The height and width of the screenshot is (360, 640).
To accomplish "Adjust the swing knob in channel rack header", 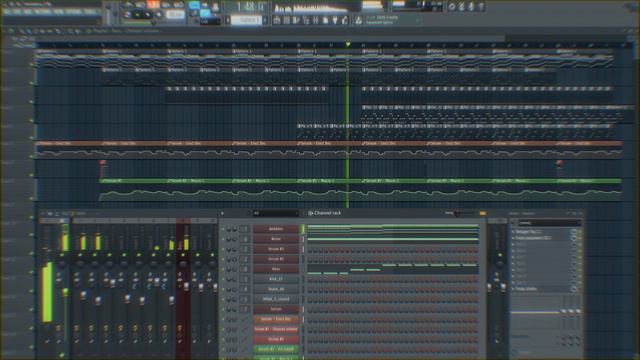I will [x=457, y=213].
